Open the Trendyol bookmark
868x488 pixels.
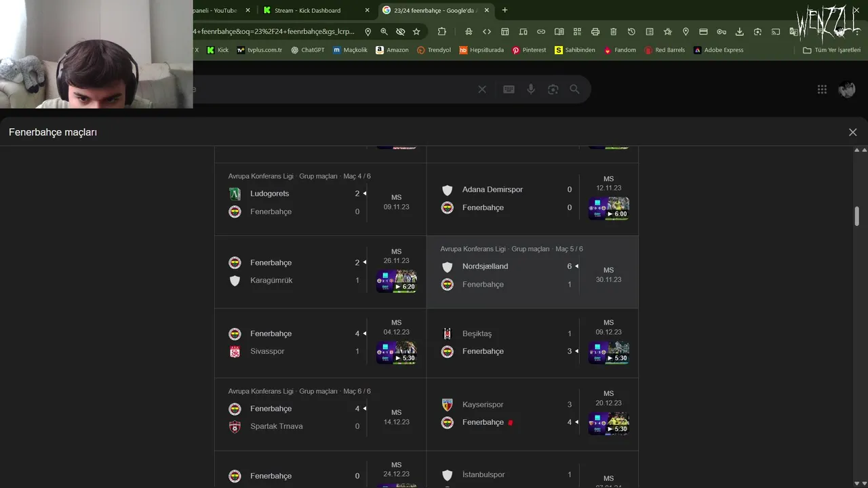coord(434,50)
